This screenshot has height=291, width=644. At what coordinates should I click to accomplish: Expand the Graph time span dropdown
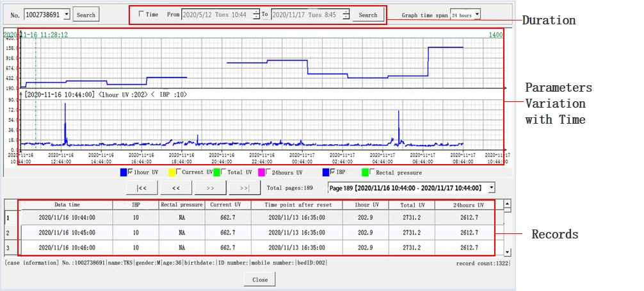477,14
